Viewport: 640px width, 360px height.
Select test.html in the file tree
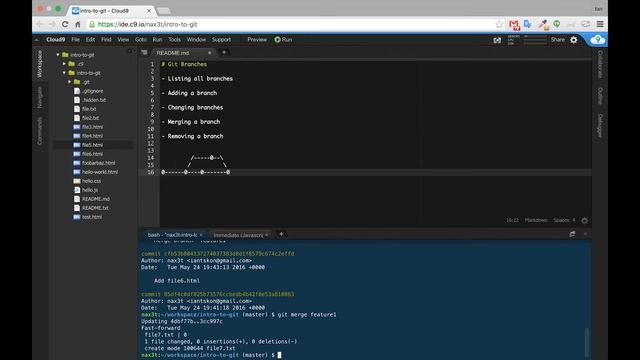tap(92, 217)
